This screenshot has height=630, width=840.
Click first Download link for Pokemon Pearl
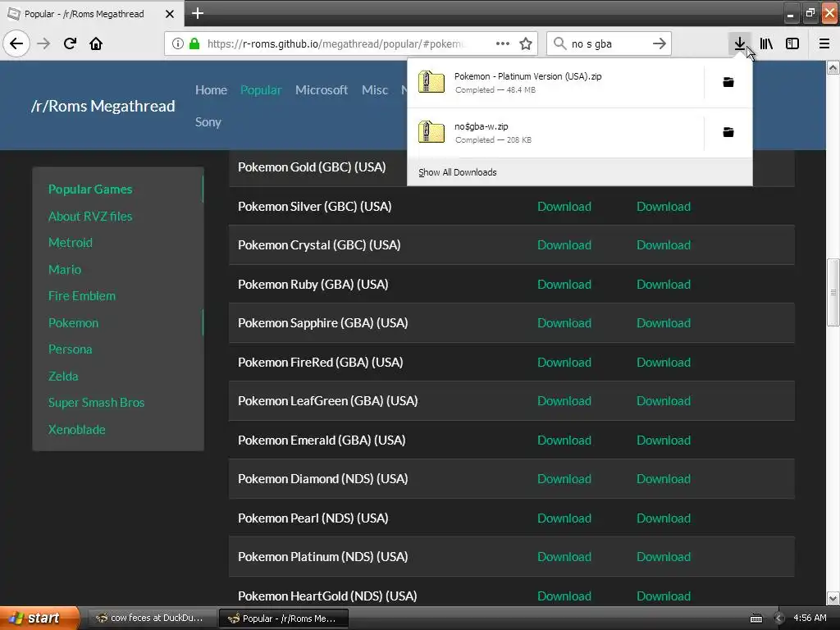[x=564, y=518]
